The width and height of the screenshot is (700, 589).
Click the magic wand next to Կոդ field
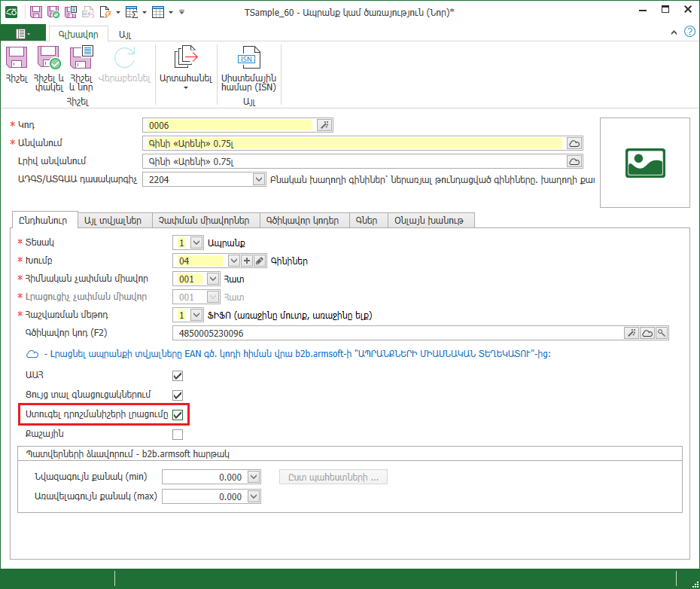[324, 125]
